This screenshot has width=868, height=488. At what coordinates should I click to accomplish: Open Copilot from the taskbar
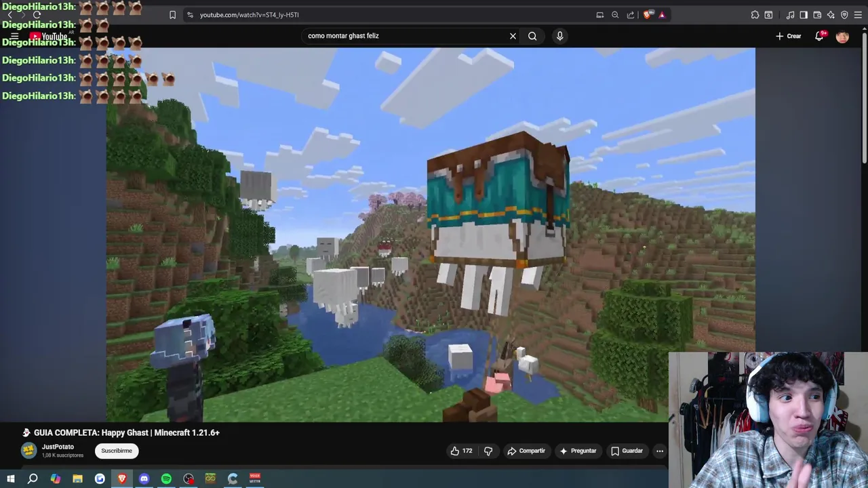(x=55, y=479)
